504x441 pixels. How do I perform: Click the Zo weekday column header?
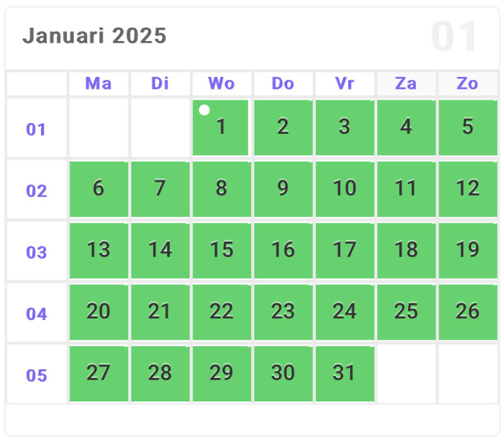467,84
